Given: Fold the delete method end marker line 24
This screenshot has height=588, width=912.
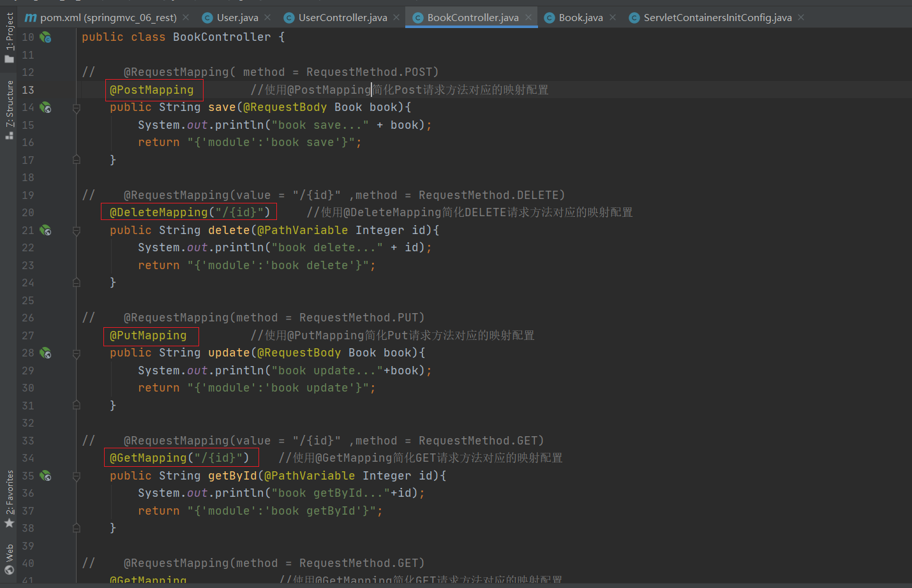Looking at the screenshot, I should pos(77,282).
